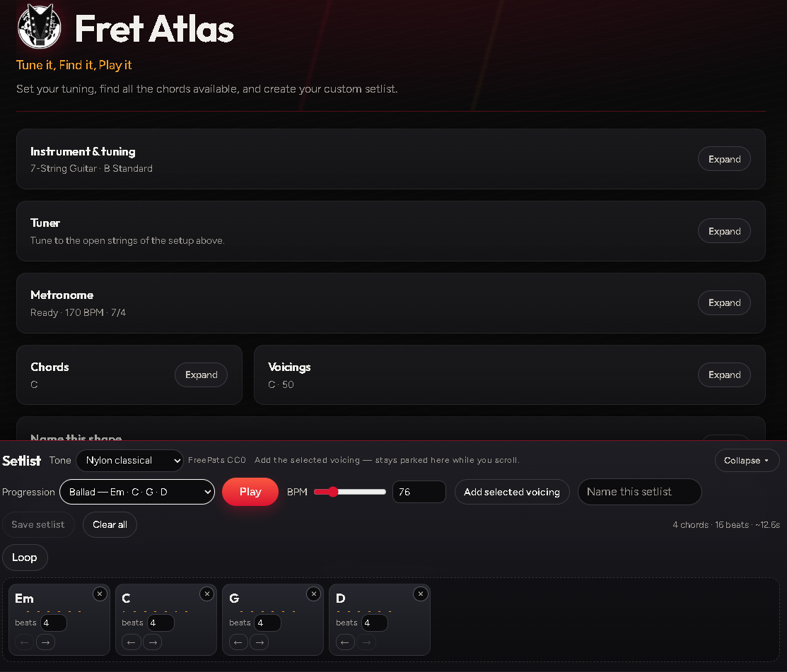
Task: Click Add selected voicing button
Action: click(x=512, y=492)
